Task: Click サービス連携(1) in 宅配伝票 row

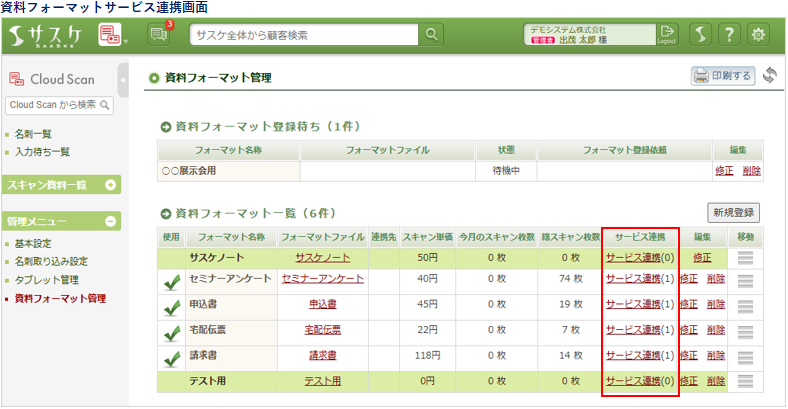Action: click(640, 330)
